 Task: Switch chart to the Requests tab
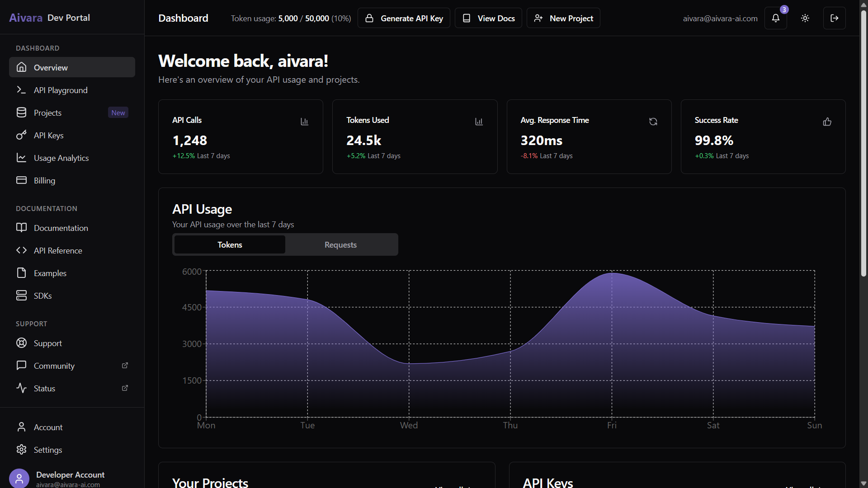pos(340,244)
